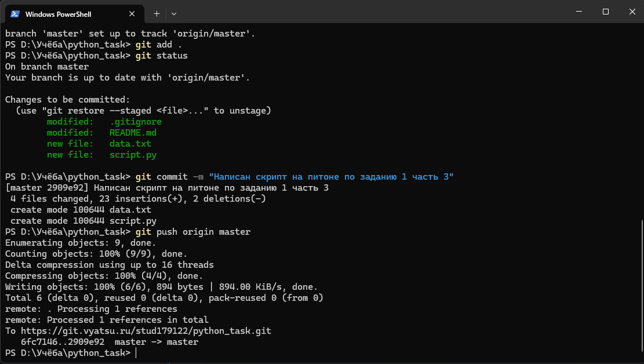
Task: Click the PowerShell icon in the tab
Action: tap(15, 13)
